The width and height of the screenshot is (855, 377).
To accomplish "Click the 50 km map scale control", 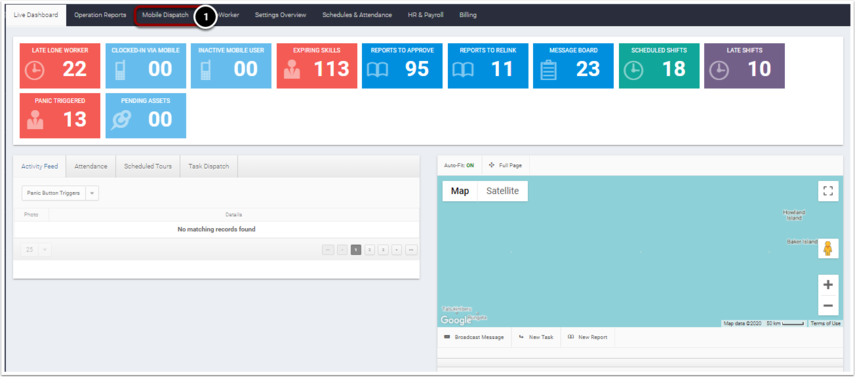I will [785, 324].
